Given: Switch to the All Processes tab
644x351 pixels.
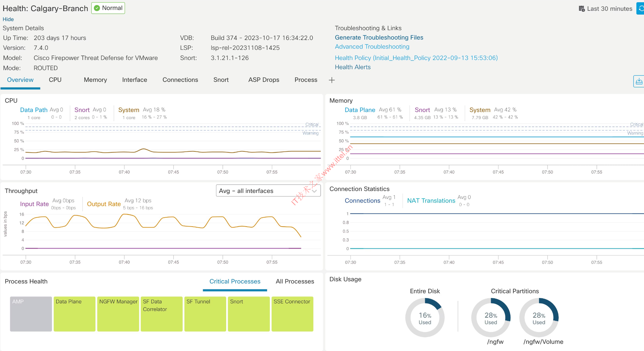Looking at the screenshot, I should point(295,281).
